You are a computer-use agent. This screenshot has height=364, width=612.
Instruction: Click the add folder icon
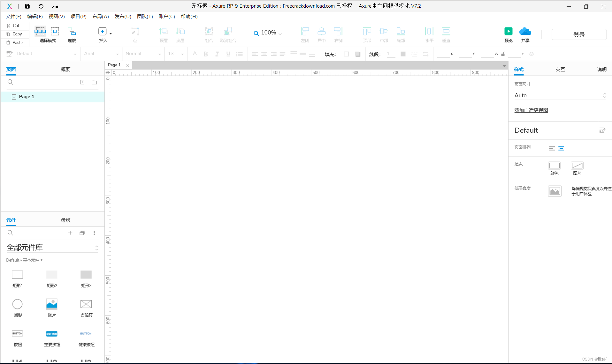tap(94, 82)
